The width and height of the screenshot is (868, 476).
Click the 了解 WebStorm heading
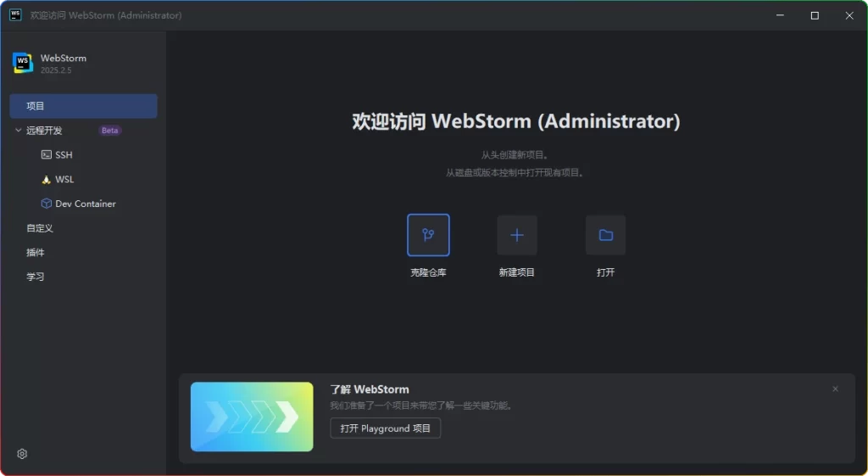370,389
